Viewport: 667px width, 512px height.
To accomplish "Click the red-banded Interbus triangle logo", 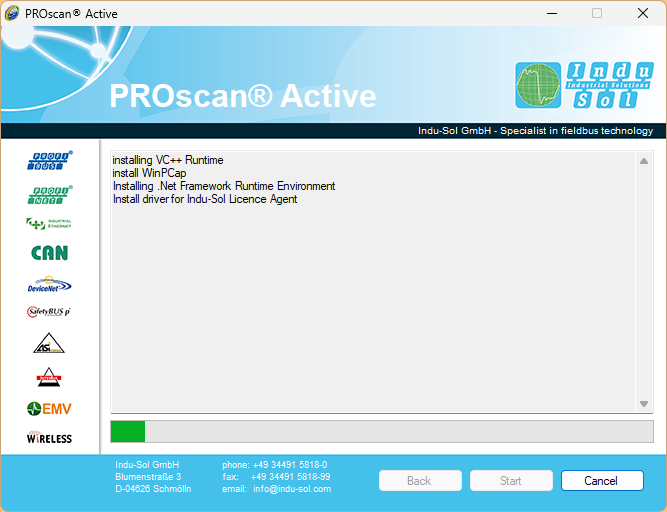I will (x=49, y=377).
